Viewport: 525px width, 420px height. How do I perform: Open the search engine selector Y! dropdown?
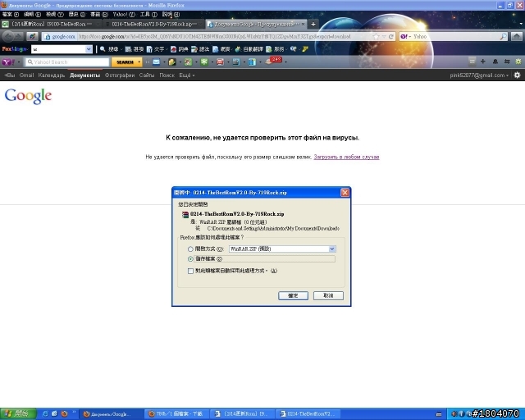pyautogui.click(x=406, y=37)
